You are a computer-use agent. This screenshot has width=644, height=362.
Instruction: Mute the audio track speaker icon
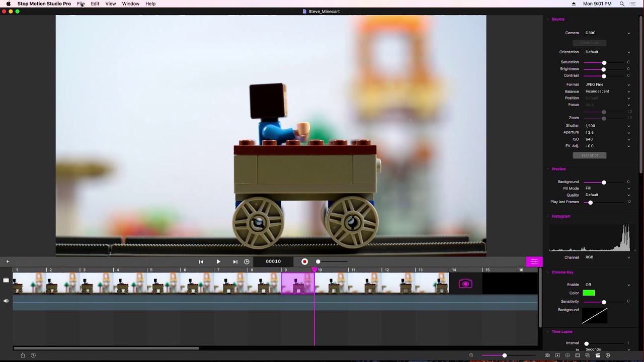click(x=6, y=301)
